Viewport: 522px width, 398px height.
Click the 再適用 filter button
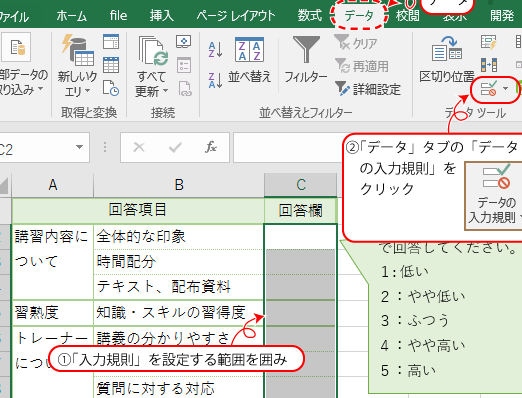(362, 66)
